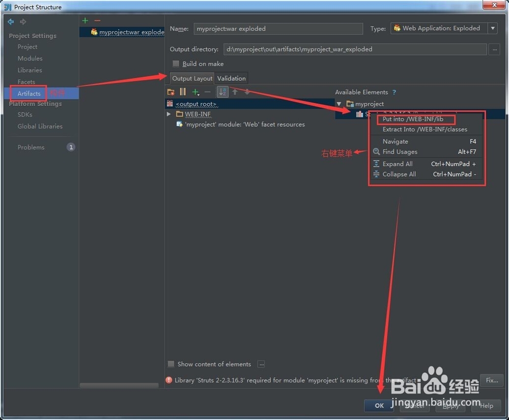Add a new artifact with green plus

point(85,20)
